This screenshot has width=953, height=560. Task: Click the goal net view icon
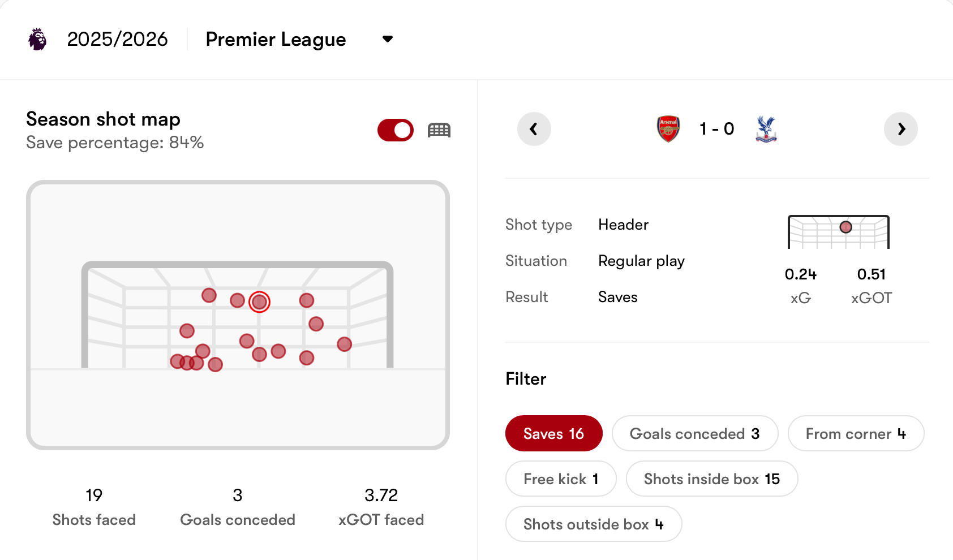439,130
